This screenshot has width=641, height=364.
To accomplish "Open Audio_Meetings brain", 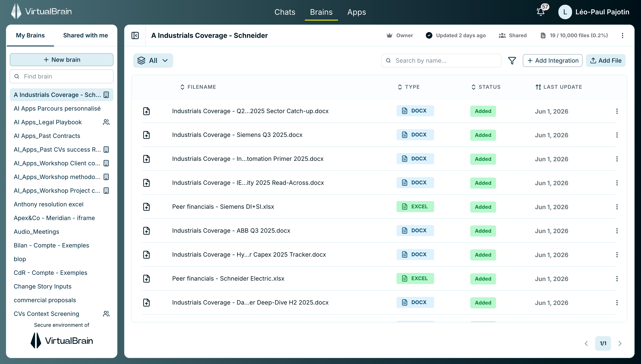I will point(61,231).
